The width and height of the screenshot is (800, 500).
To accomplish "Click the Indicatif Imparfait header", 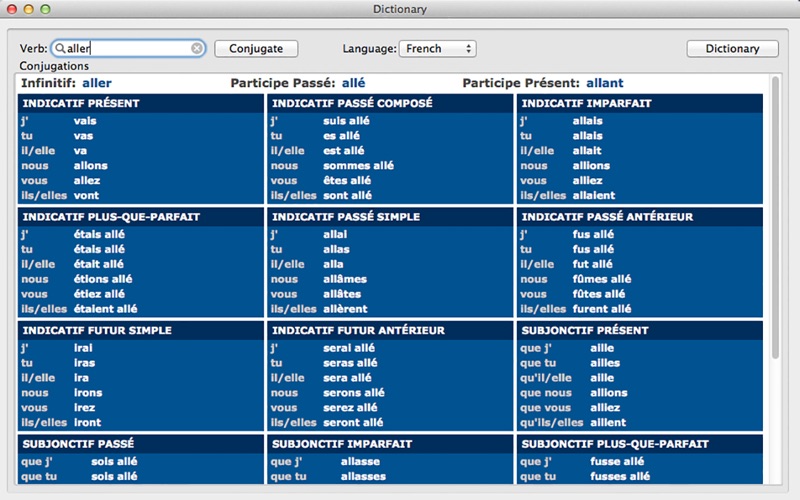I will coord(586,104).
